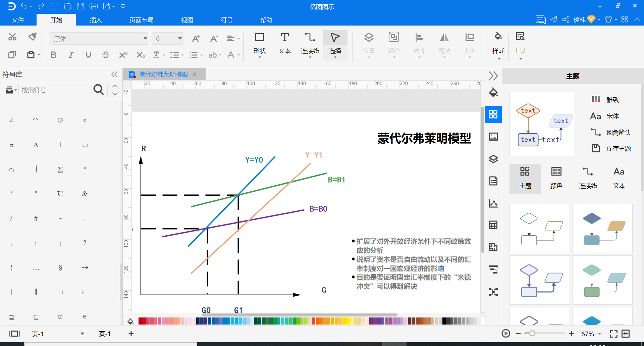This screenshot has width=644, height=346.
Task: Expand the zoom percentage dropdown
Action: [600, 334]
